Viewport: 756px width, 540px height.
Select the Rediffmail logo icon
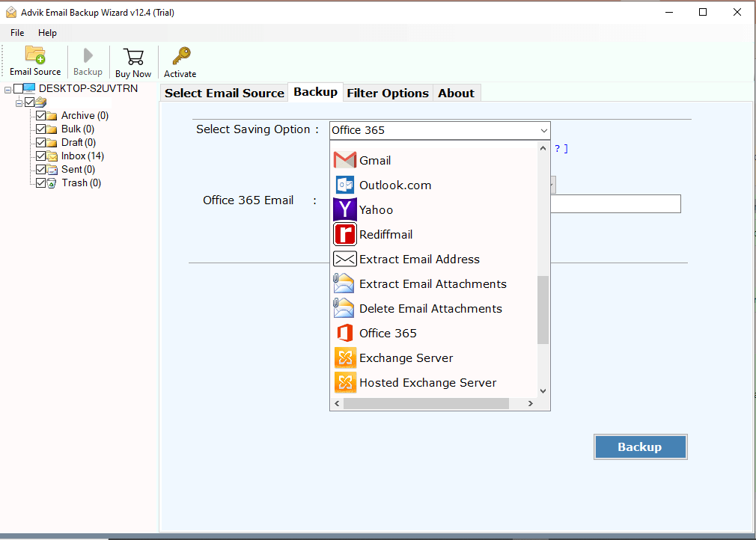point(345,234)
